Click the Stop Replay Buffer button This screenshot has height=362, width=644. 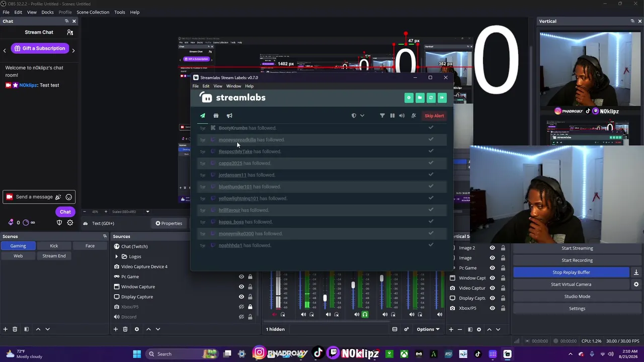coord(571,273)
